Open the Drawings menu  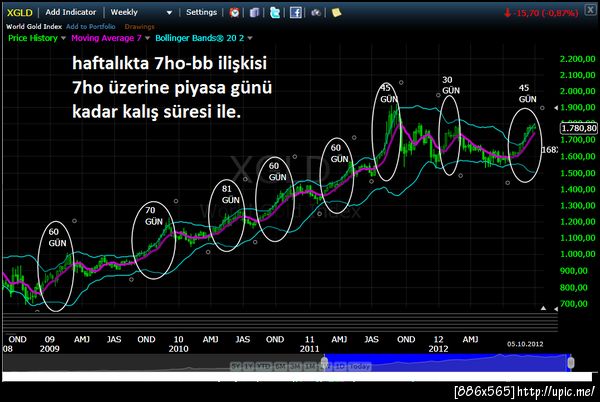[139, 27]
